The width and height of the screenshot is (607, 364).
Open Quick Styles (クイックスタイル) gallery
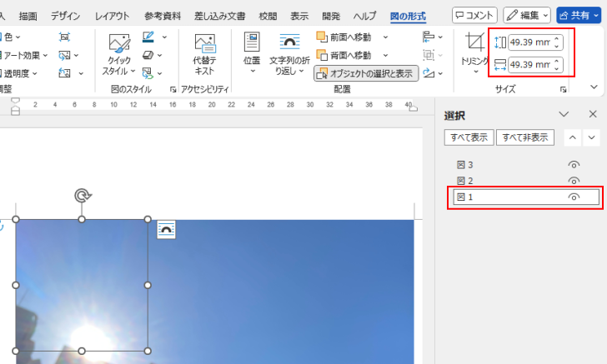pos(119,54)
